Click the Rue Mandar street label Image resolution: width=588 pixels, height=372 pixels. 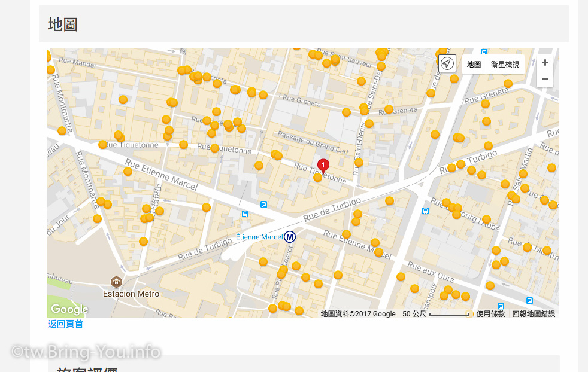(78, 63)
